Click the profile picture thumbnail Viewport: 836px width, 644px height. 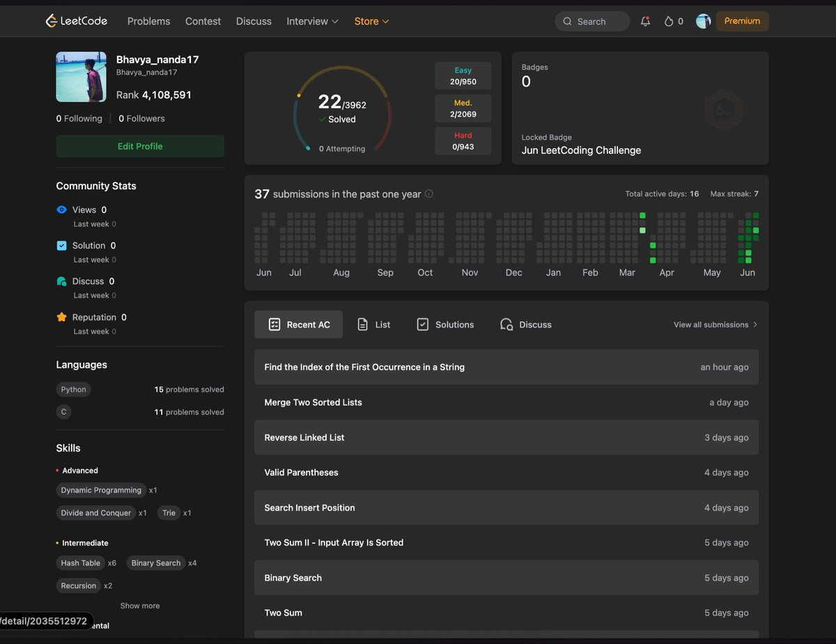[82, 77]
